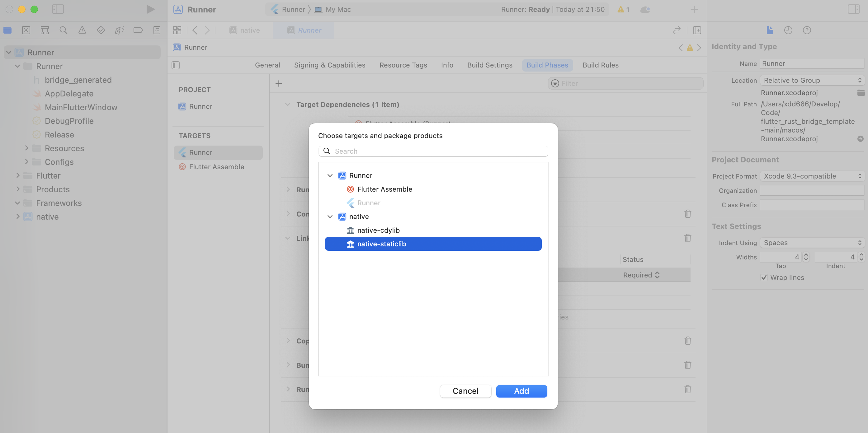Open the Find navigator magnifier icon
The height and width of the screenshot is (433, 868).
[x=63, y=30]
